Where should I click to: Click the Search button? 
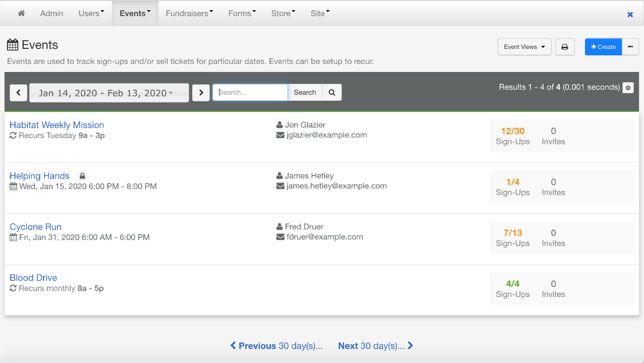(x=305, y=92)
